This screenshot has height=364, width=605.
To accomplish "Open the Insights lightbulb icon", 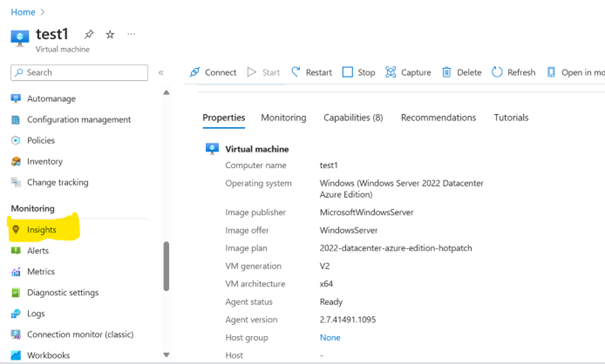I will tap(16, 230).
